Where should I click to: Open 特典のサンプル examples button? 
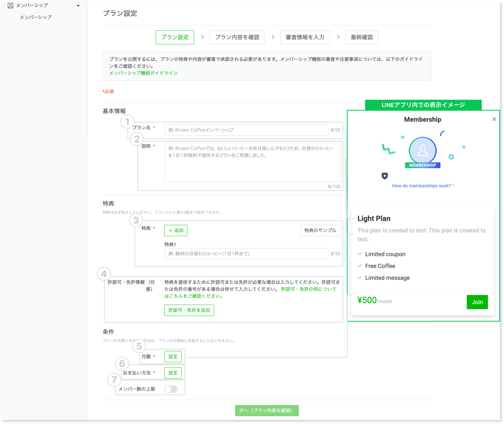320,230
